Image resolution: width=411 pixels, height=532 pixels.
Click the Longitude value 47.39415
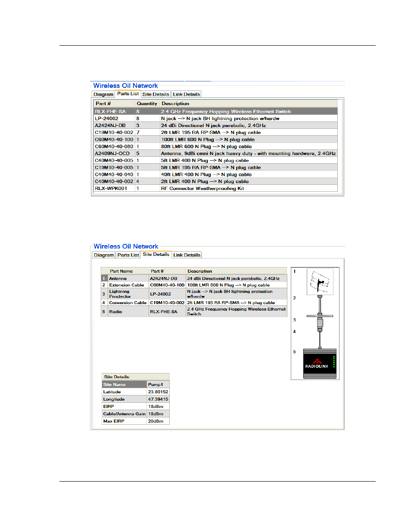pyautogui.click(x=158, y=399)
